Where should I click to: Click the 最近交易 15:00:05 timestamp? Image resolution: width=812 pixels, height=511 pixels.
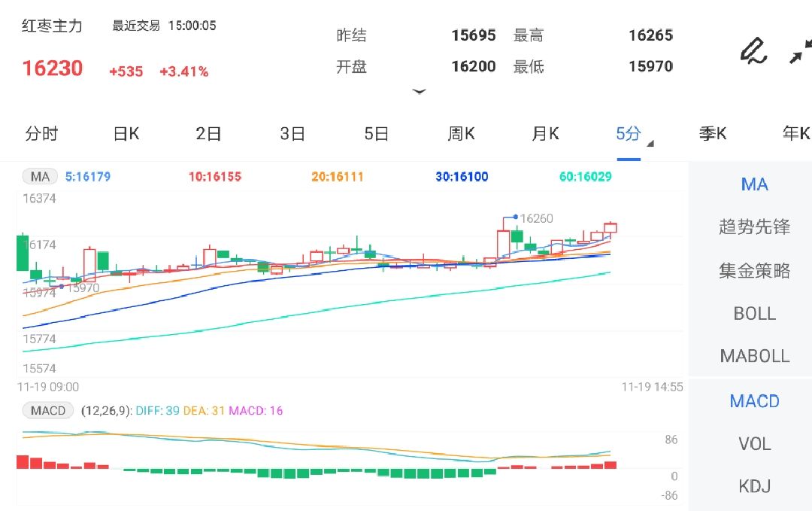(164, 26)
